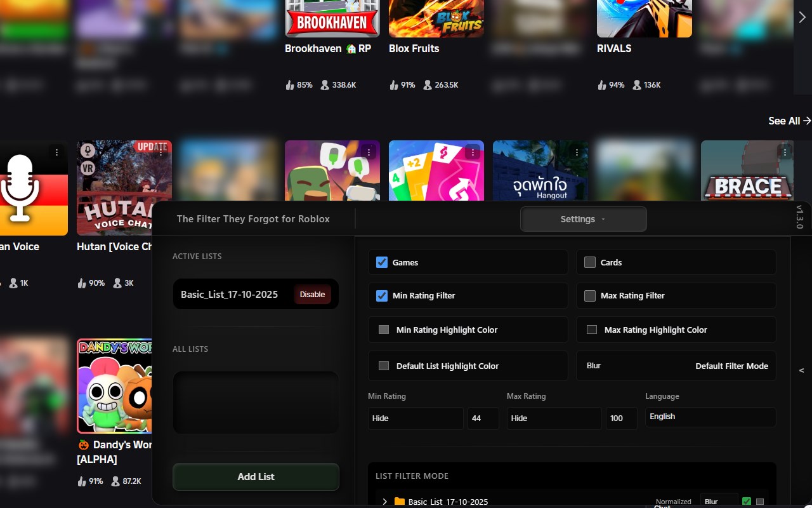The height and width of the screenshot is (508, 812).
Task: Open the Language English dropdown
Action: (710, 417)
